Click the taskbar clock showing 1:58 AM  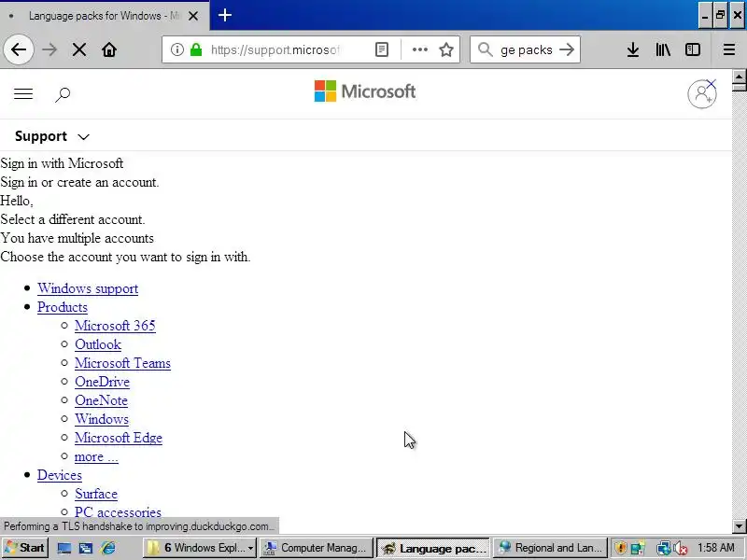pos(716,548)
